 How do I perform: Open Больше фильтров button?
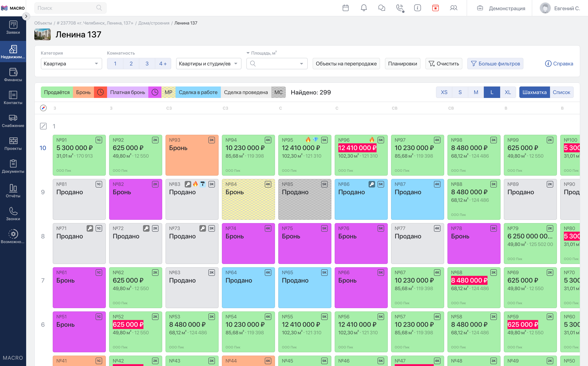[x=495, y=64]
